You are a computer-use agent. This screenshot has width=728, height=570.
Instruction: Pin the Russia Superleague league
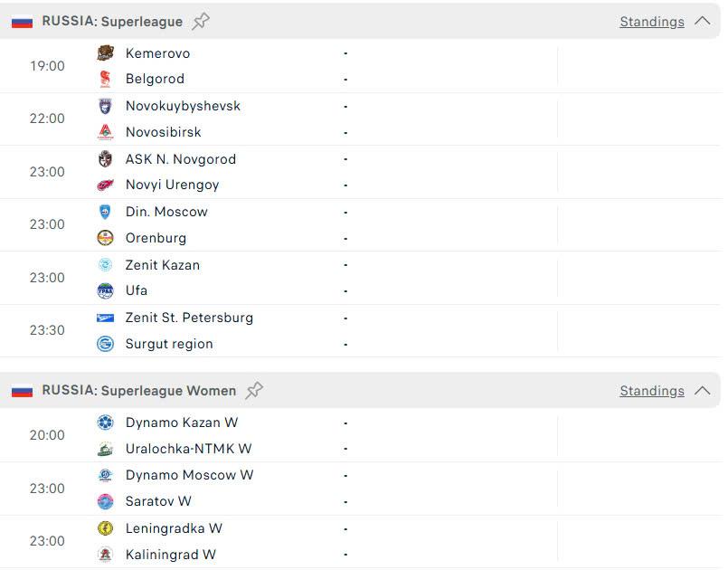(x=201, y=21)
